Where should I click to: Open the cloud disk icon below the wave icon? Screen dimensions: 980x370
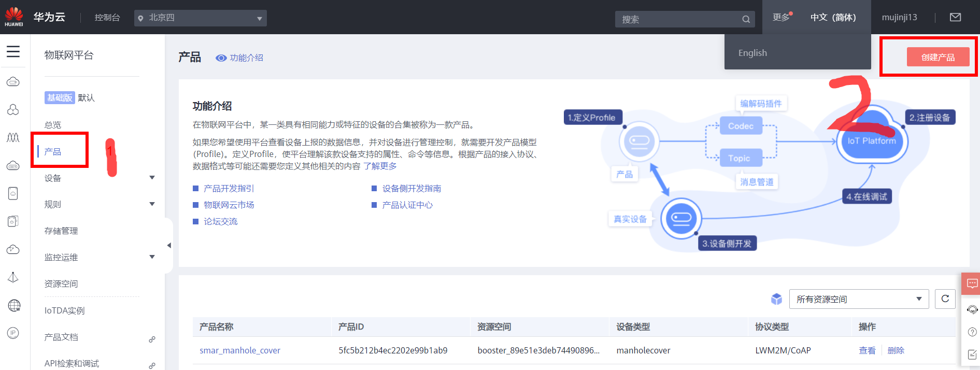[13, 165]
